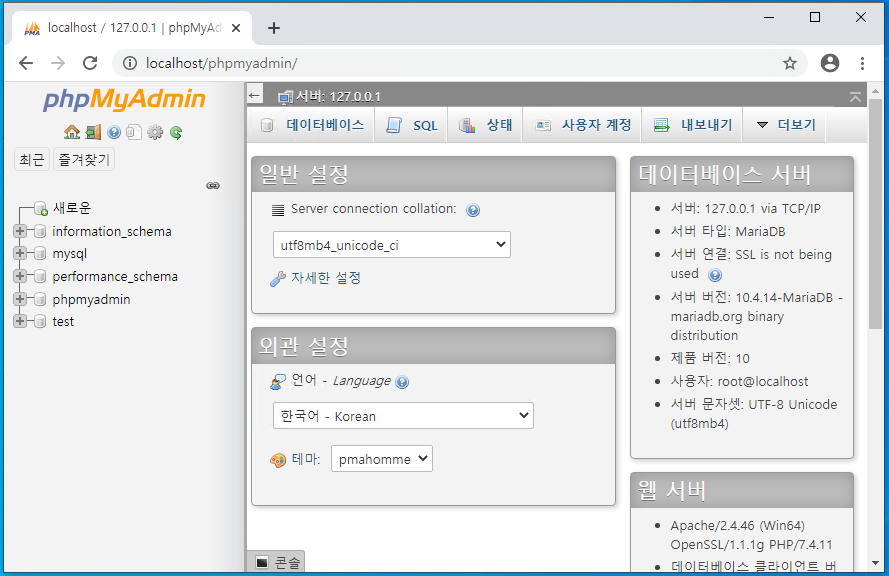Click the collapse top bar icon at right

(x=855, y=97)
